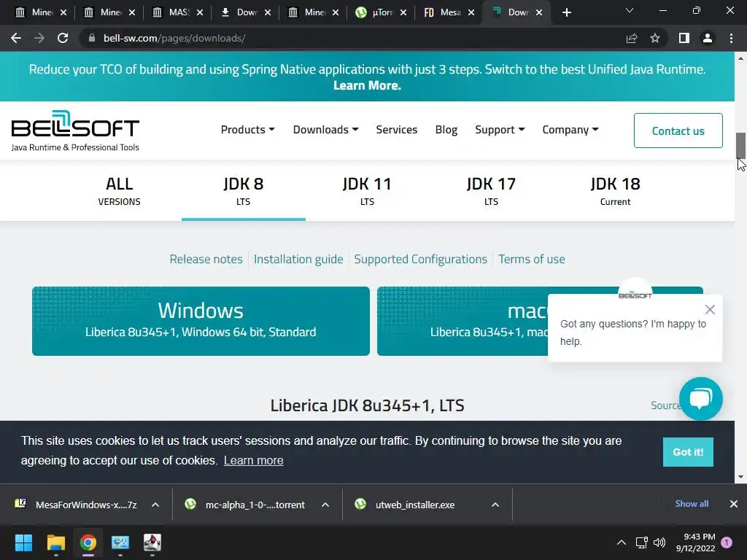Click the scrollbar down arrow
The width and height of the screenshot is (747, 560).
pos(740,477)
